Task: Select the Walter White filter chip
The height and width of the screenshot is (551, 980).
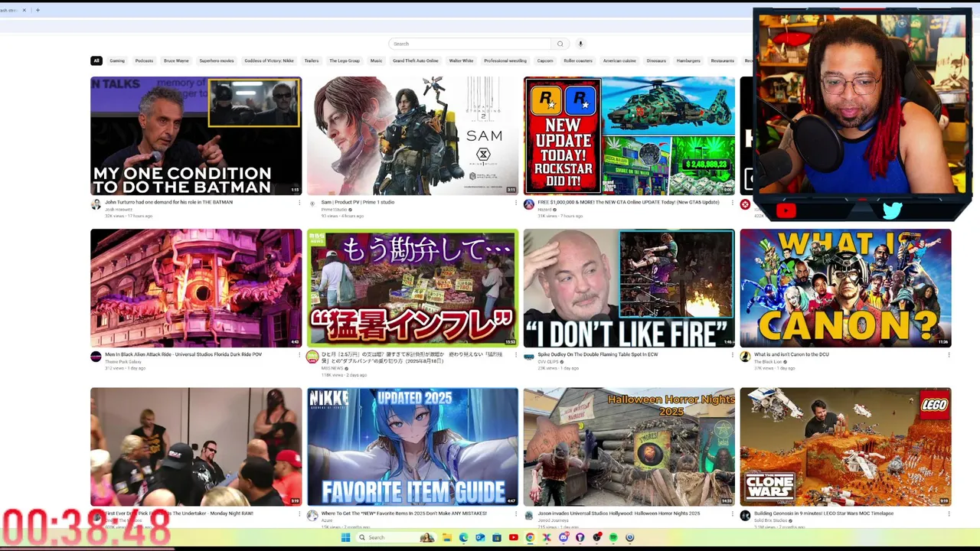Action: [x=461, y=60]
